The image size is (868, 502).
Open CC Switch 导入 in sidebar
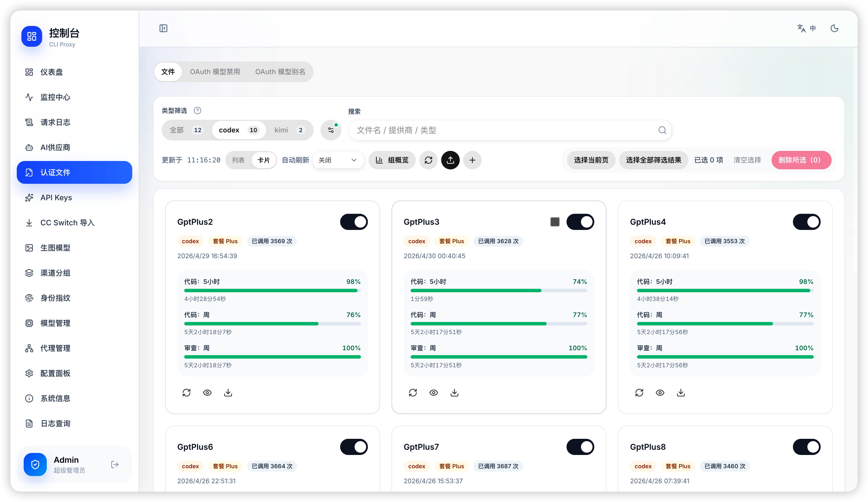point(74,223)
